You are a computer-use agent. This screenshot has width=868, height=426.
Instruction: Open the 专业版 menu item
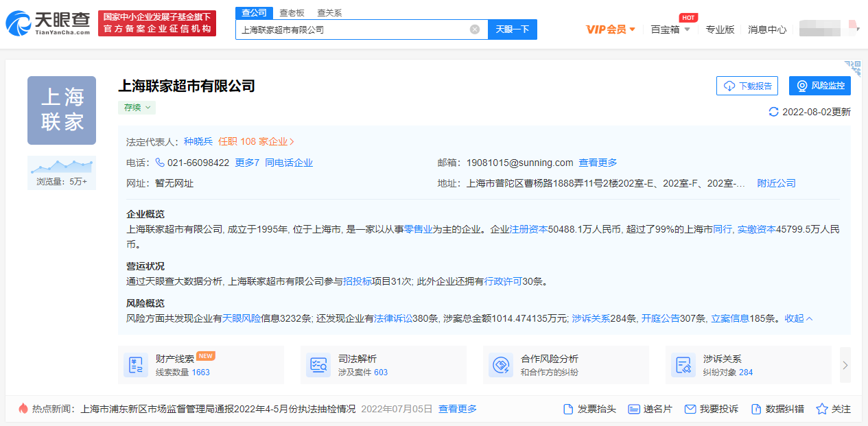pos(720,29)
